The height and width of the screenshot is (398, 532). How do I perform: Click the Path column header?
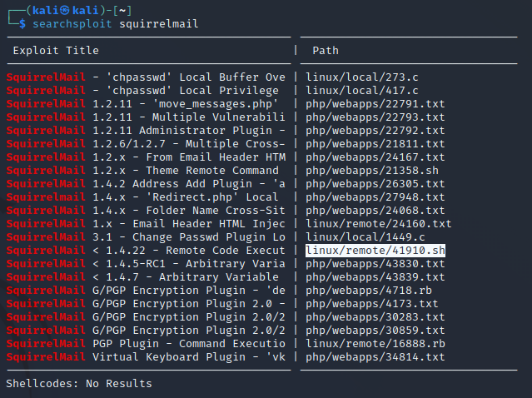[x=326, y=51]
